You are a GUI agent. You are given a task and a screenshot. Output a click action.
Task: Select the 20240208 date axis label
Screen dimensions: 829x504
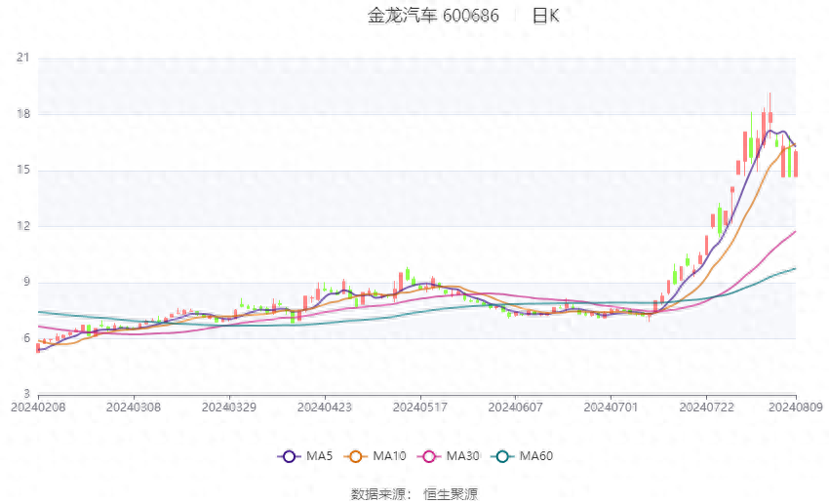[38, 407]
